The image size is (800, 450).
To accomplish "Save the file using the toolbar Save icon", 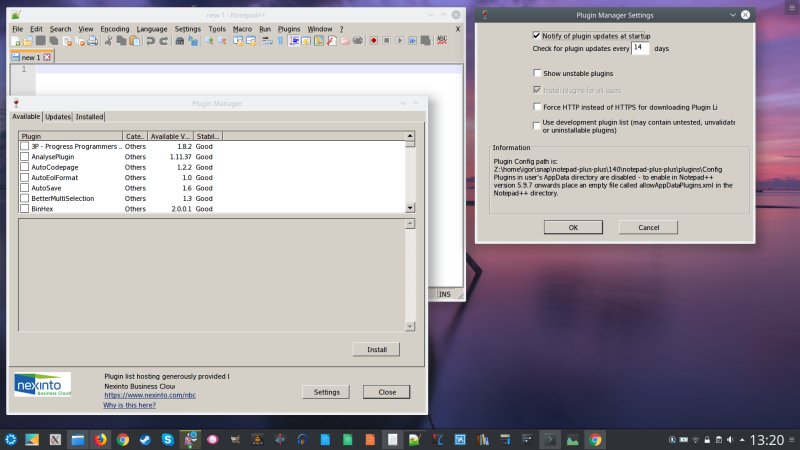I will 41,41.
